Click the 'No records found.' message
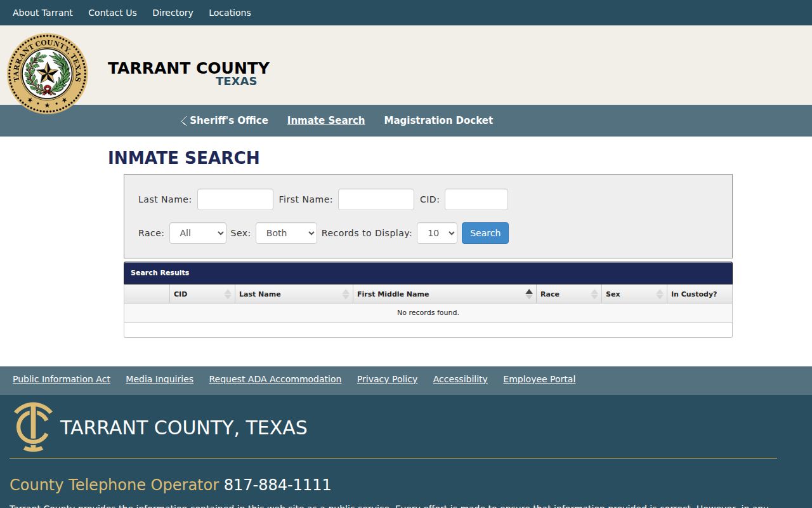 428,312
